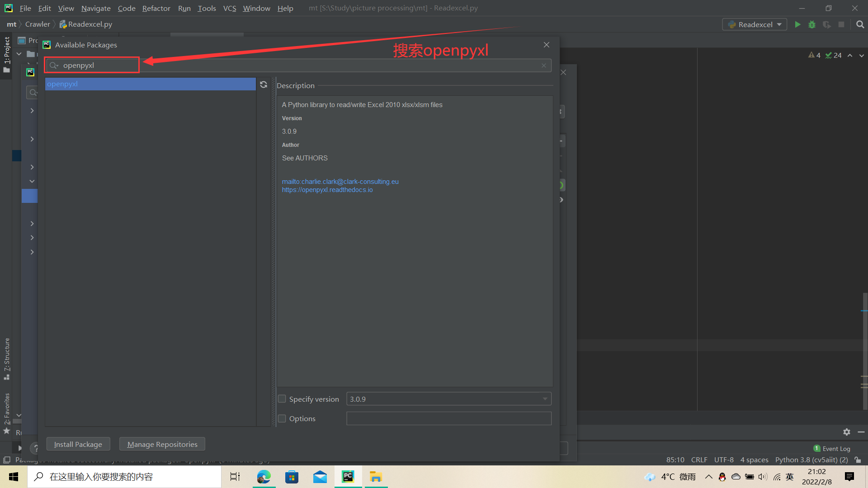Click the refresh/reload icon in Available Packages
The image size is (868, 488).
[263, 84]
